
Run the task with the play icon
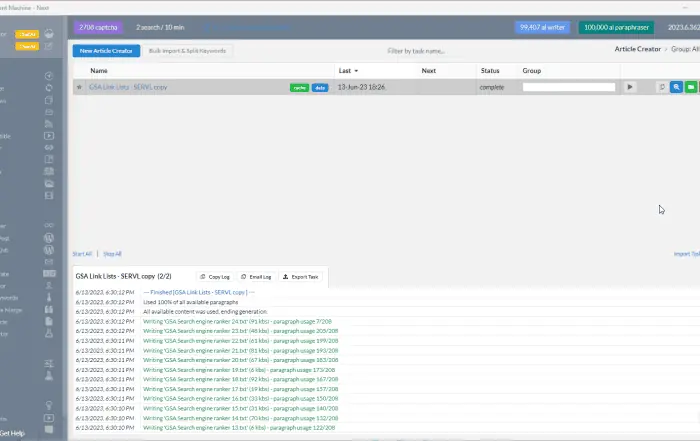click(x=629, y=88)
